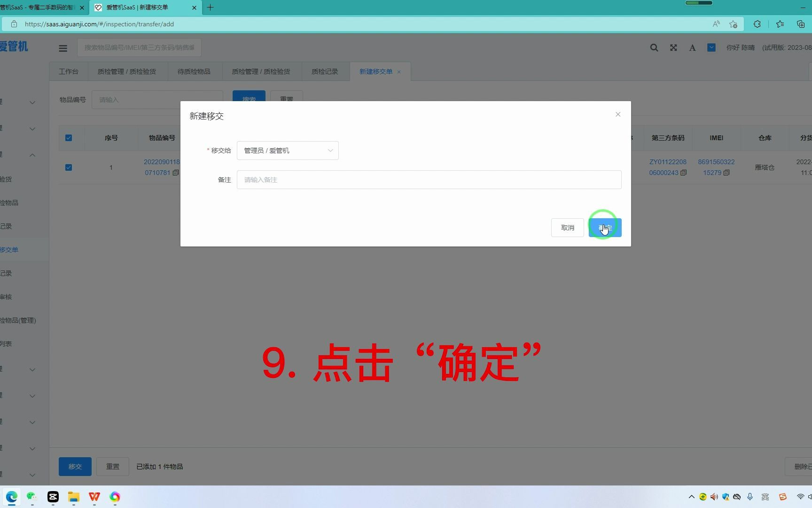Click the Sogou input icon in the tray

(x=782, y=497)
